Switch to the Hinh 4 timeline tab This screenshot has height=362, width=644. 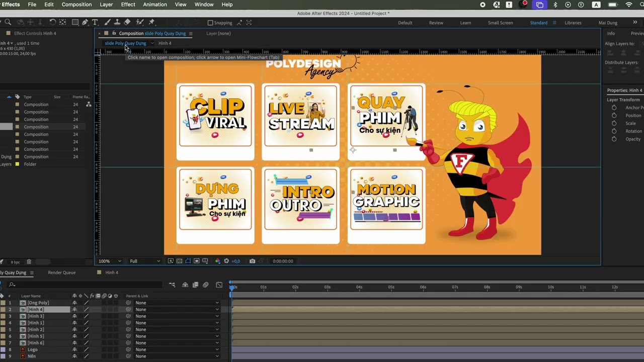(112, 273)
